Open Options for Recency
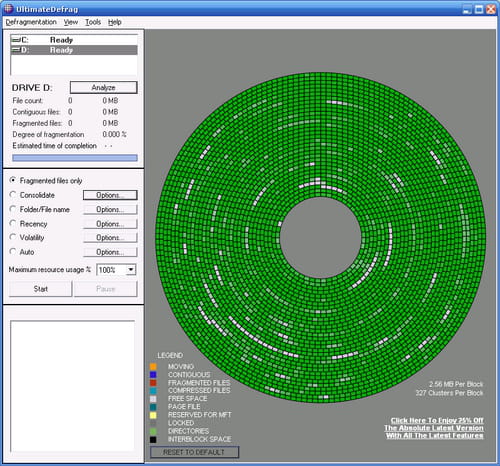Viewport: 500px width, 466px height. (x=110, y=224)
